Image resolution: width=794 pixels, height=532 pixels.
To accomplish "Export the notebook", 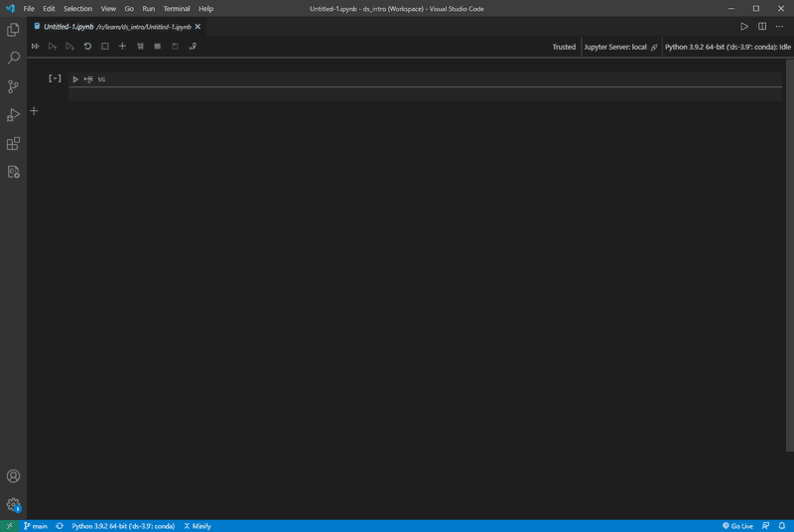I will 193,46.
